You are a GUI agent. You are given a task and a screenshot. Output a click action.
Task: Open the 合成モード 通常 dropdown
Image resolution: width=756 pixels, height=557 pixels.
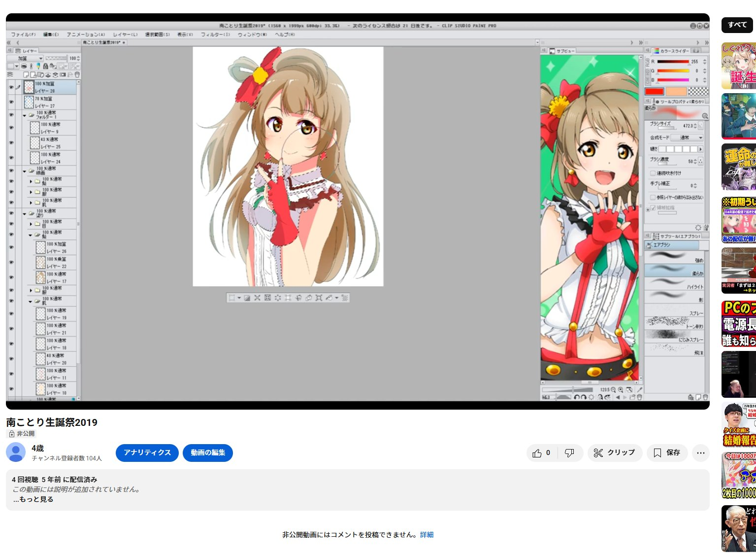[687, 138]
